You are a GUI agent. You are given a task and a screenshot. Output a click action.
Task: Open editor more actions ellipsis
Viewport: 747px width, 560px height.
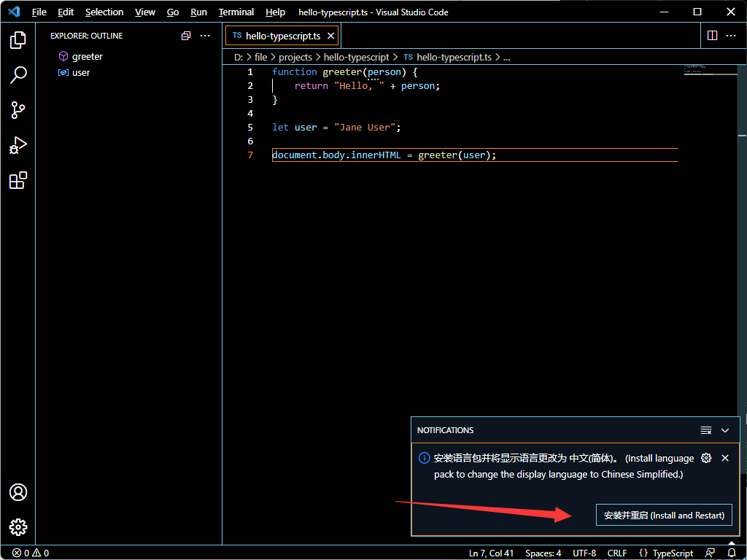[732, 36]
